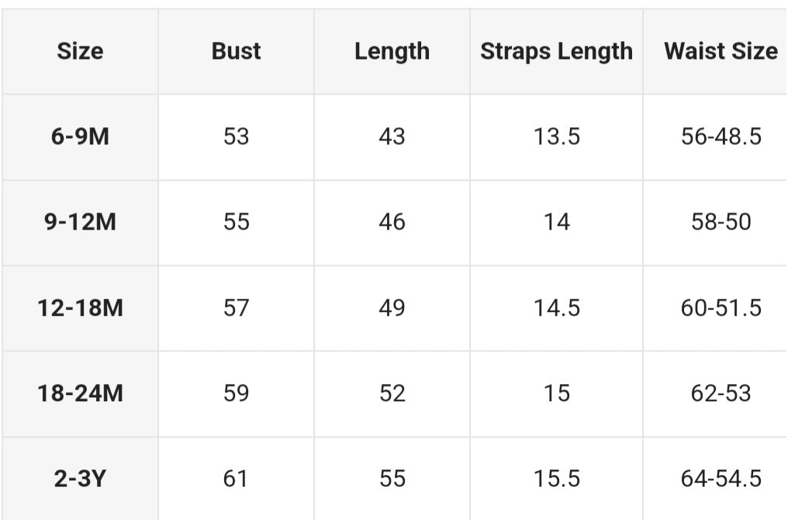Viewport: 812px width, 520px height.
Task: Click the Bust column header
Action: pos(237,51)
